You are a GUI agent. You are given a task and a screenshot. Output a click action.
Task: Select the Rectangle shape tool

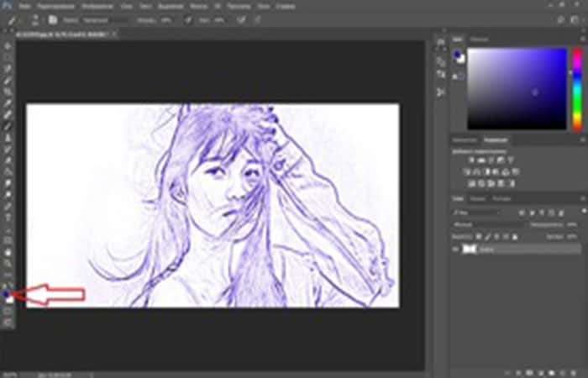tap(8, 241)
